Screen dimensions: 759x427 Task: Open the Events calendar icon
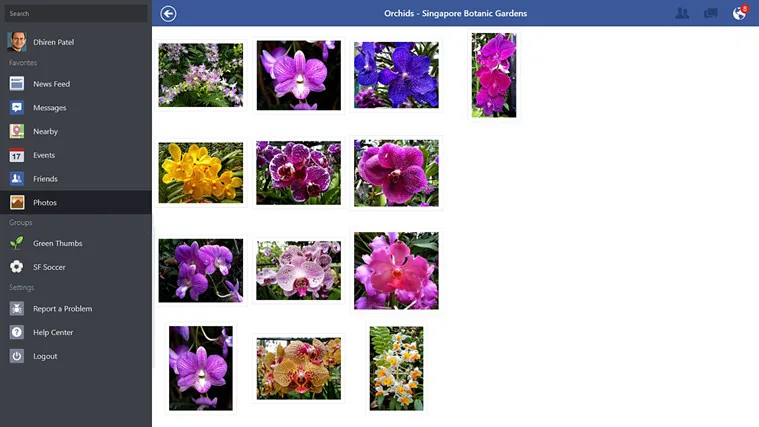(x=17, y=155)
